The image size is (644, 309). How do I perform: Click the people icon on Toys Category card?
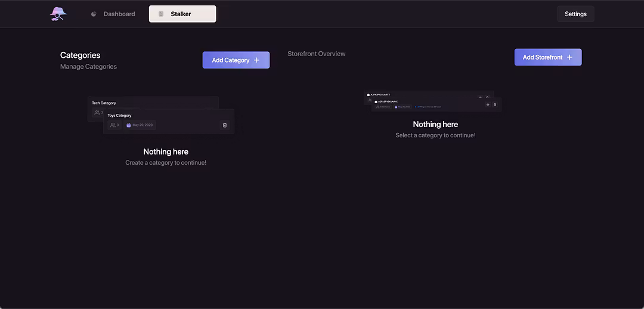(x=113, y=125)
